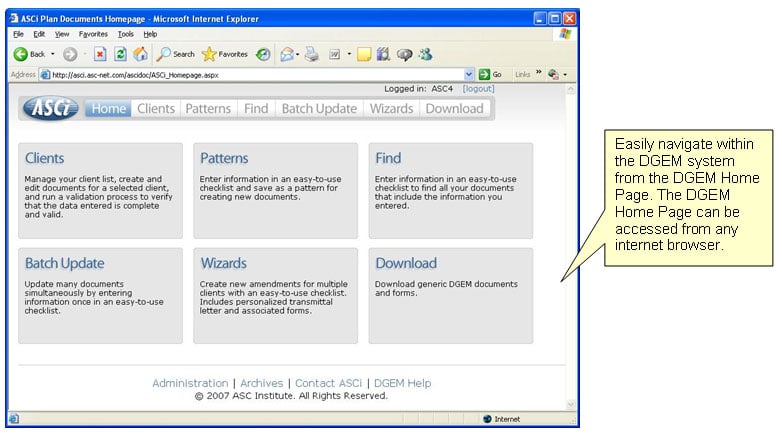The image size is (782, 442).
Task: Open the Download card heading
Action: coord(406,263)
